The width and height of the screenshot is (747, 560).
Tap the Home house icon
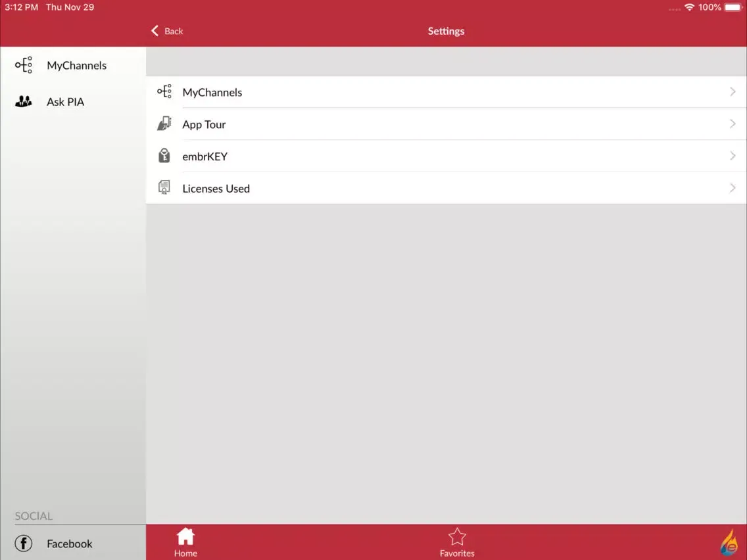click(x=185, y=536)
